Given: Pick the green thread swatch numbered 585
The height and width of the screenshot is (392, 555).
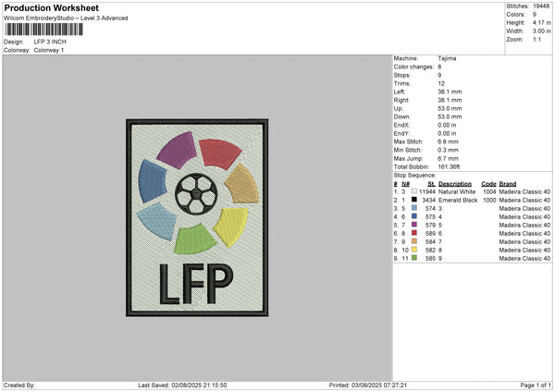Looking at the screenshot, I should point(414,258).
